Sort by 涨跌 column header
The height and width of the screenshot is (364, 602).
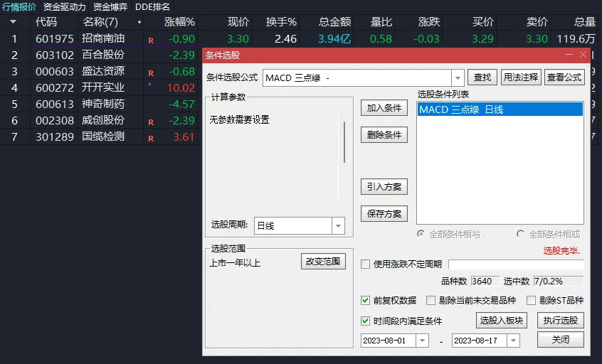point(429,22)
